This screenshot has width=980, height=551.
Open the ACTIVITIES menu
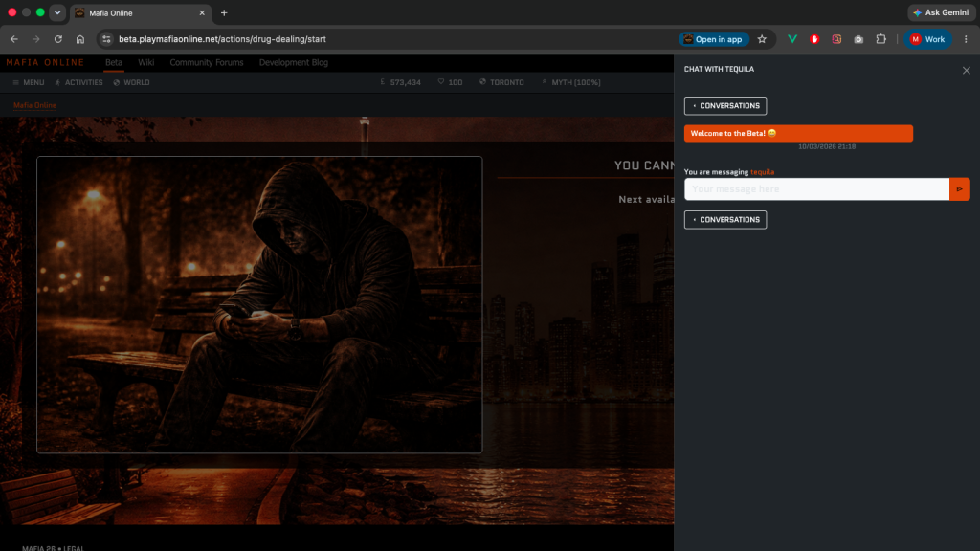pos(78,82)
